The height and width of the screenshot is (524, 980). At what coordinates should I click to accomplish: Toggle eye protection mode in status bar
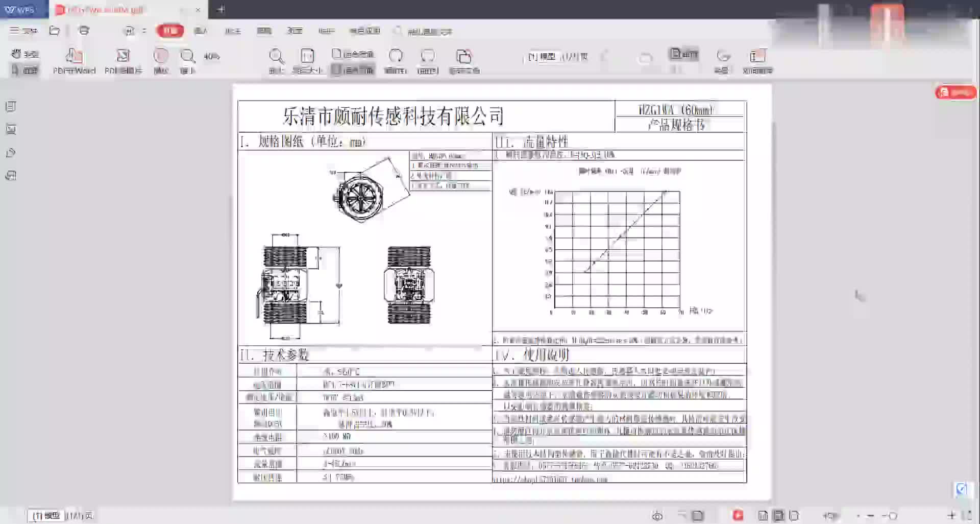(x=657, y=516)
